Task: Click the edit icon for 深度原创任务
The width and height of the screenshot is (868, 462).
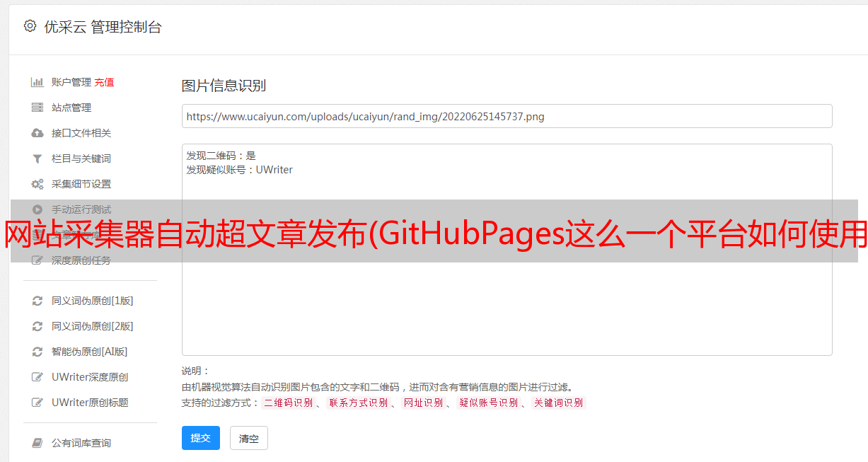Action: point(37,260)
